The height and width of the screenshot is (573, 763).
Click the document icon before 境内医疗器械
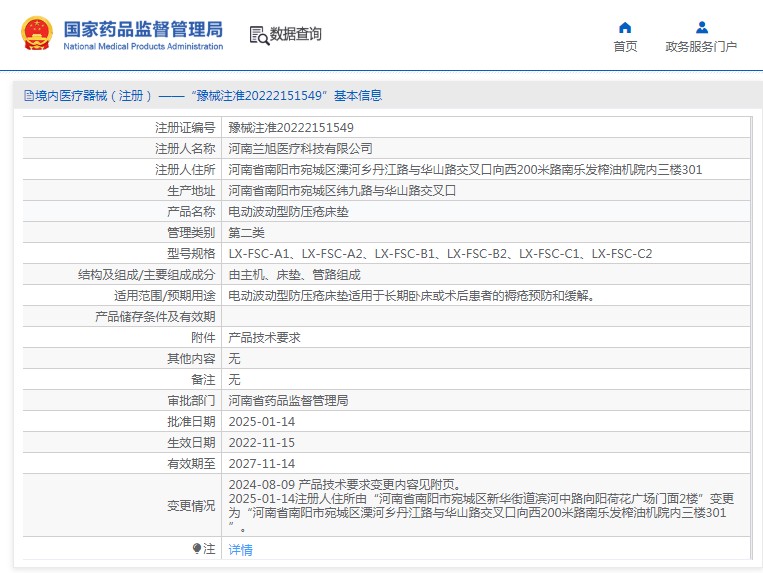click(x=29, y=96)
